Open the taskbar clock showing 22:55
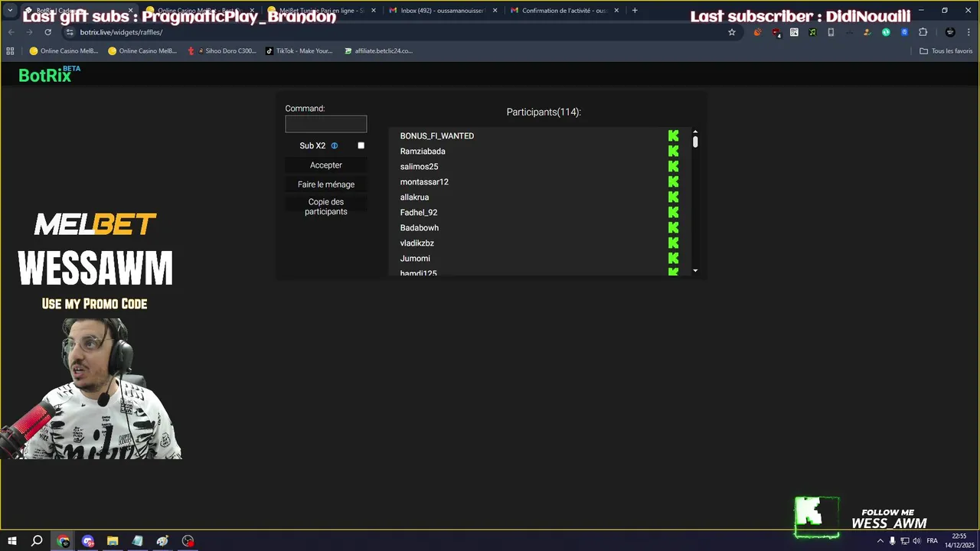This screenshot has width=980, height=551. [959, 541]
